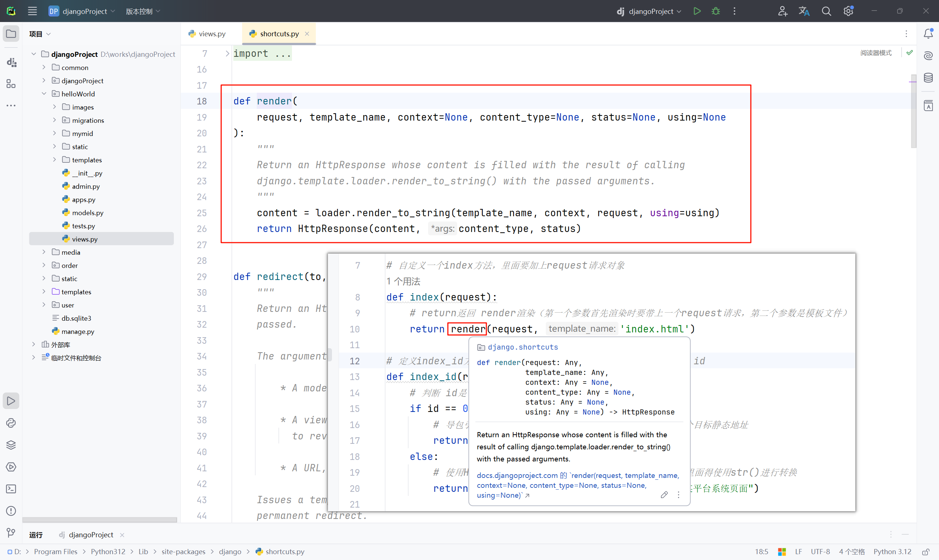Open 项目 view options dropdown
Image resolution: width=939 pixels, height=560 pixels.
tap(40, 34)
